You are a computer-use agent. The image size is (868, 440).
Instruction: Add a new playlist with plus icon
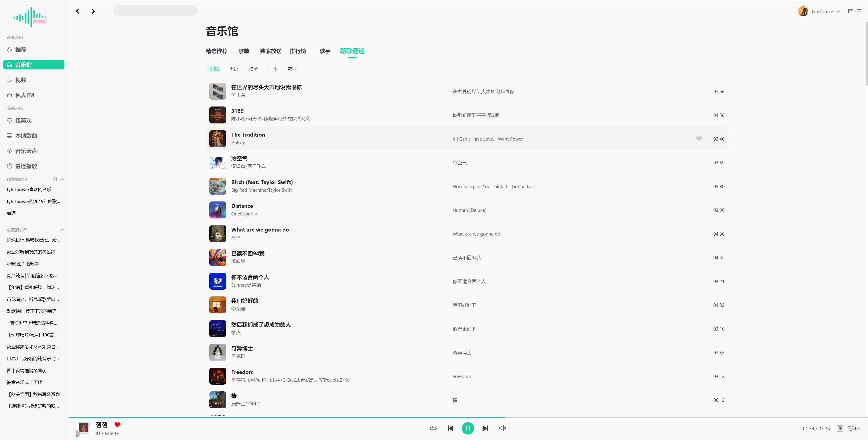point(55,179)
